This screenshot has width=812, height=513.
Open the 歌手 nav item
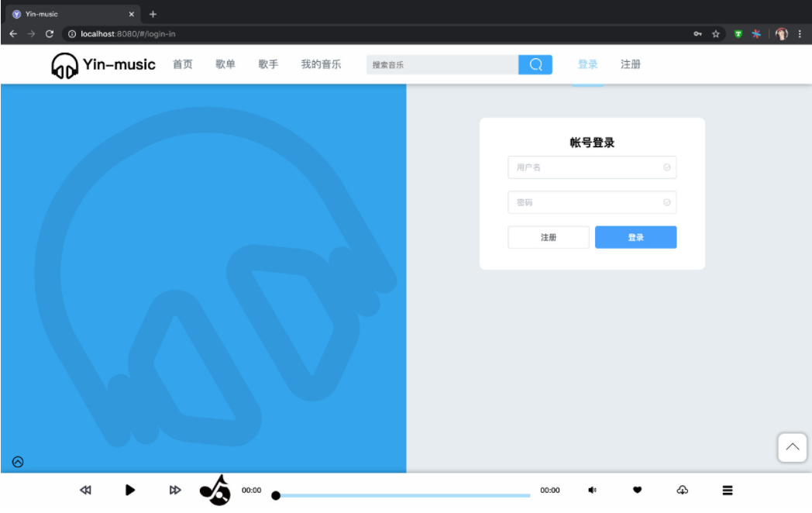coord(268,64)
